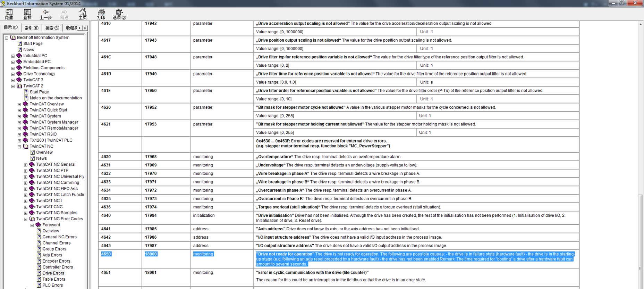This screenshot has width=644, height=289.
Task: Collapse the TwinCAT 2 node
Action: coord(13,86)
